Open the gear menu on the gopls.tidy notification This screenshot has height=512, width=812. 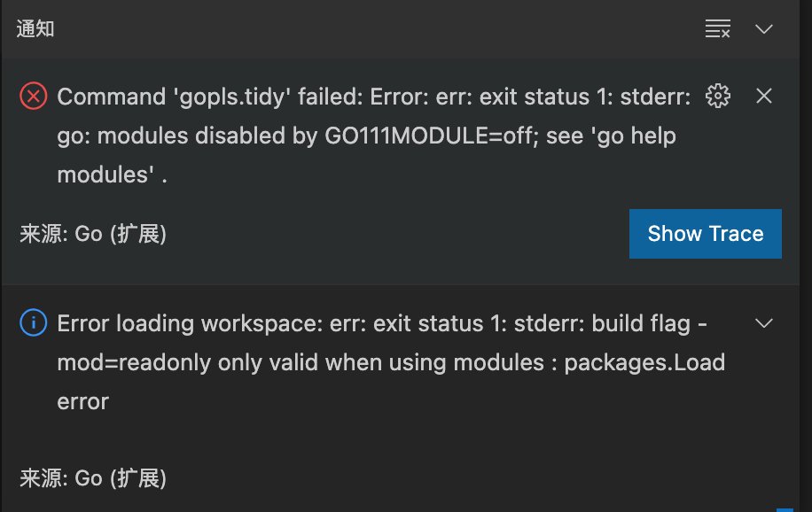[717, 96]
